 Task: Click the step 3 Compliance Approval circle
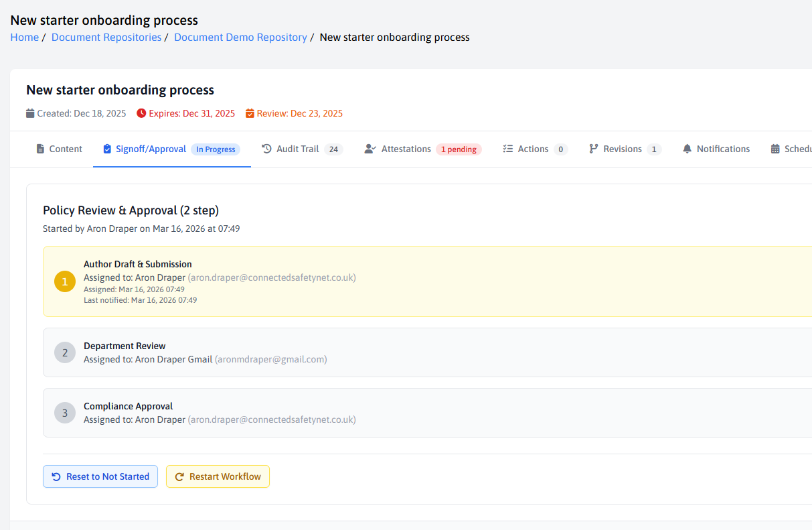pos(65,413)
